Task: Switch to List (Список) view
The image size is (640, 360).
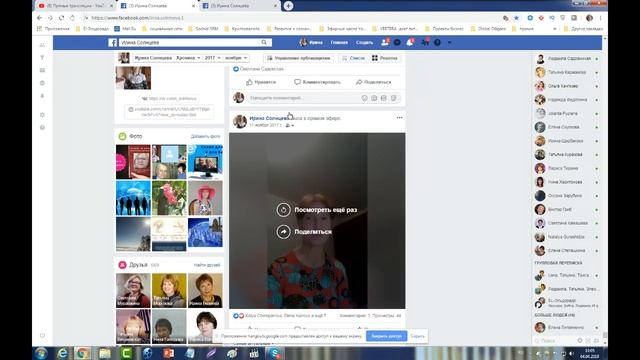Action: 353,58
